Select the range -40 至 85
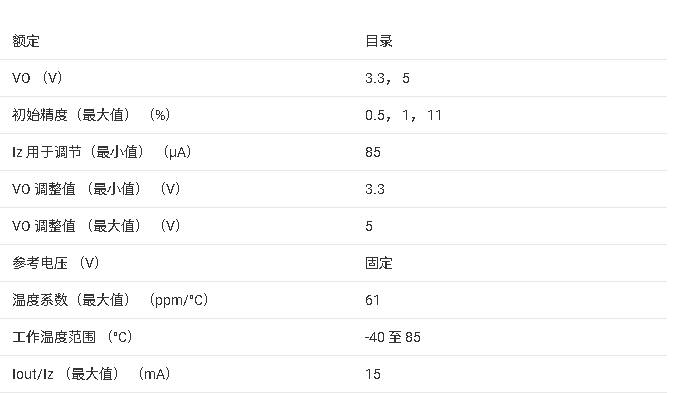Screen dimensions: 677x393 392,337
